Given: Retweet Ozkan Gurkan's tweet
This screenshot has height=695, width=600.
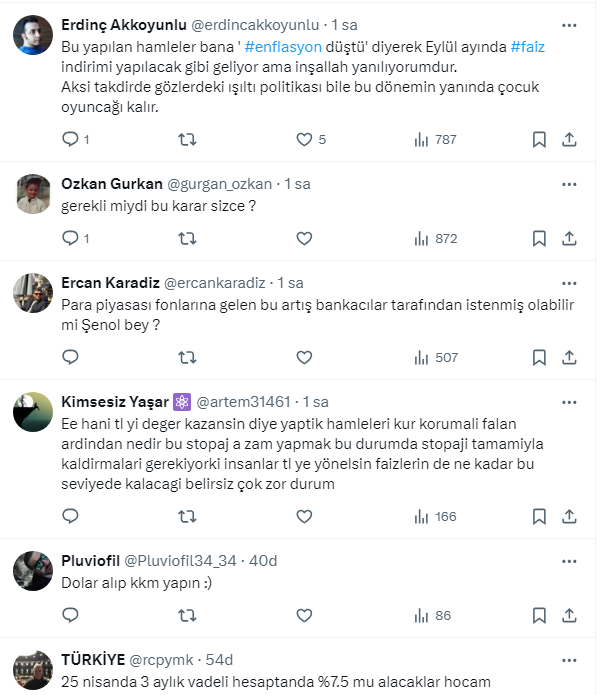Looking at the screenshot, I should (x=186, y=238).
